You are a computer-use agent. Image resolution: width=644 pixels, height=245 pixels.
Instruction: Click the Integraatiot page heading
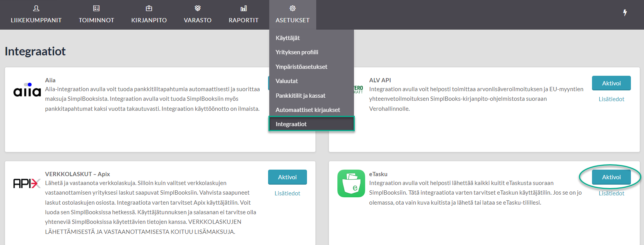(x=35, y=51)
